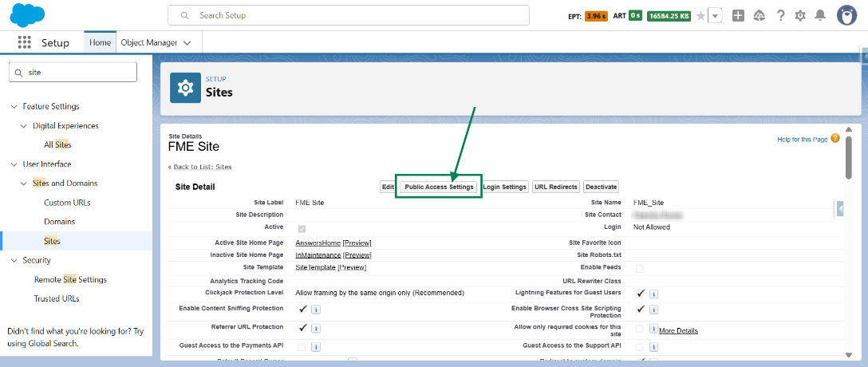Toggle Enable Content Sniffing Protection checkmark

[x=303, y=308]
